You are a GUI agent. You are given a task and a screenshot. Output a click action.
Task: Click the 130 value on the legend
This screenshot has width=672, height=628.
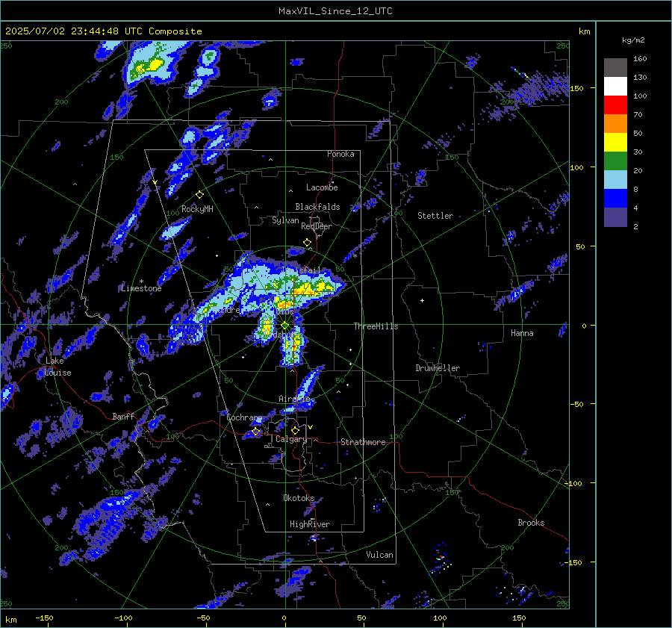(640, 77)
